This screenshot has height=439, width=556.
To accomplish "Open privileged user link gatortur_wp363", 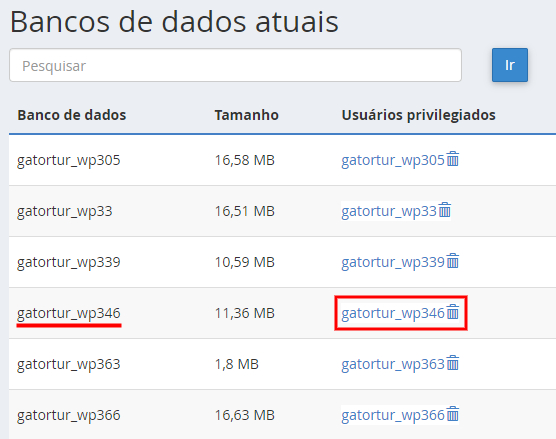I will [393, 365].
